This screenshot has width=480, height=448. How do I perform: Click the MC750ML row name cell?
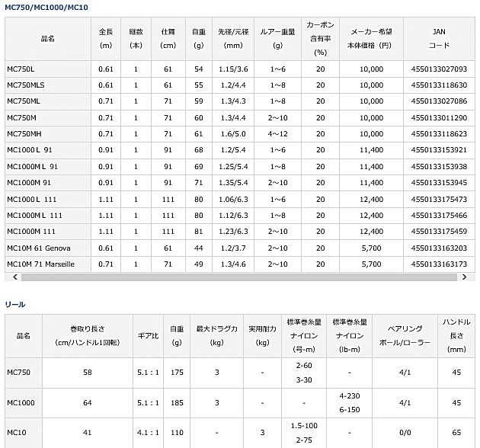point(48,101)
